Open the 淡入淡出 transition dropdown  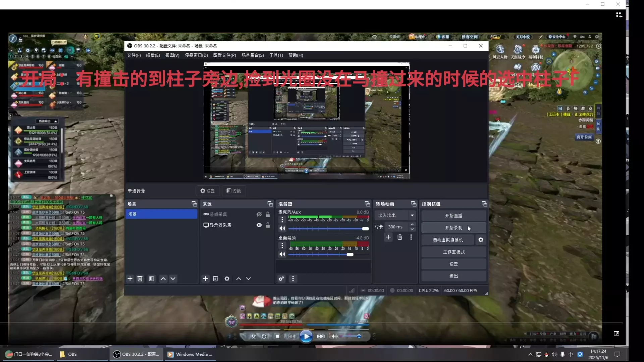[396, 215]
